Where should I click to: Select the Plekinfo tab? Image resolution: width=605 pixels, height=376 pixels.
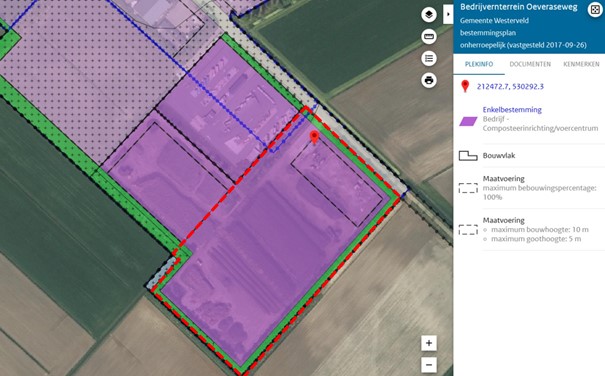[x=479, y=64]
